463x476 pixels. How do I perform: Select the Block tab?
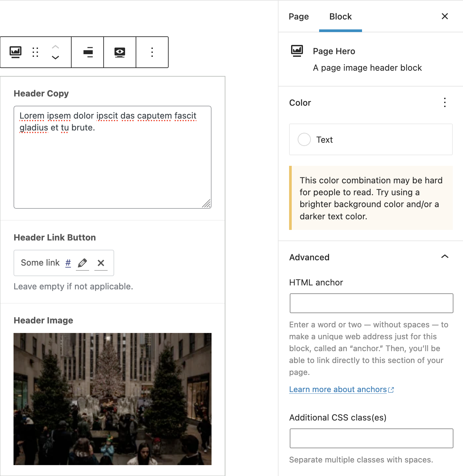(340, 16)
